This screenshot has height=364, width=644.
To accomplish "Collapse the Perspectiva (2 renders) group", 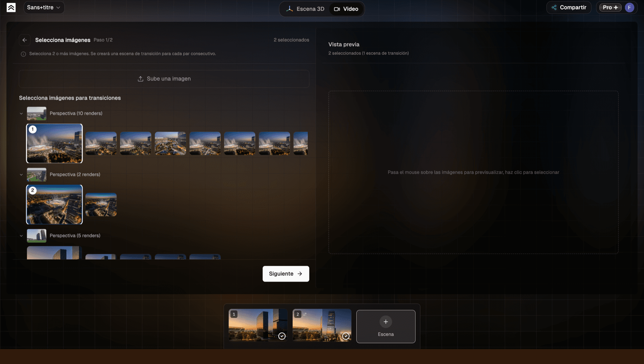I will (21, 175).
